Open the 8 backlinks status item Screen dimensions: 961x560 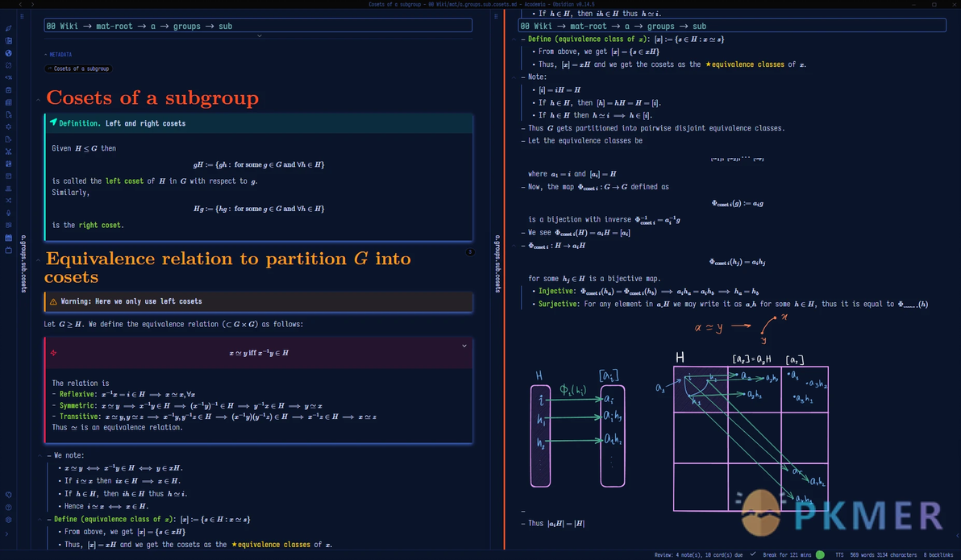[938, 554]
